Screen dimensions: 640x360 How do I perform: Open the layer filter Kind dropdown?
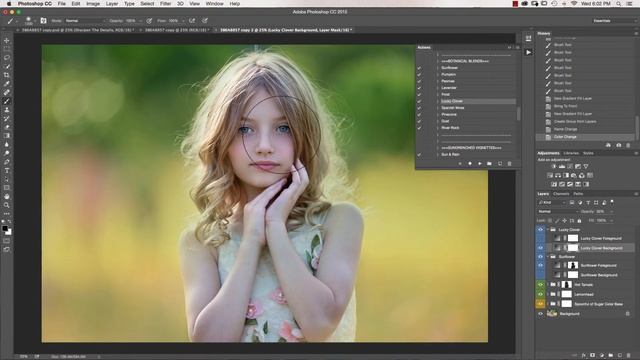tap(552, 202)
